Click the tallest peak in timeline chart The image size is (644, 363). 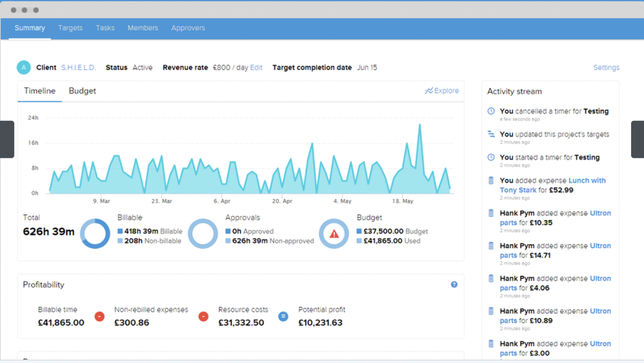(420, 125)
